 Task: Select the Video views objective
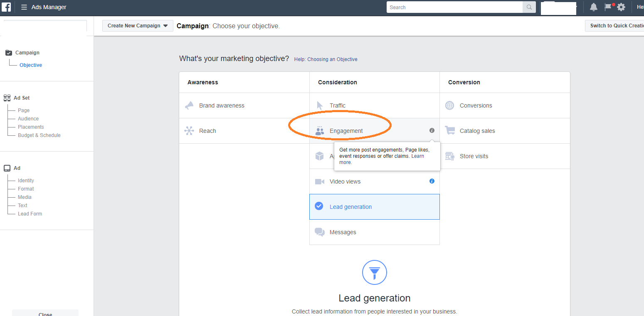[x=375, y=181]
